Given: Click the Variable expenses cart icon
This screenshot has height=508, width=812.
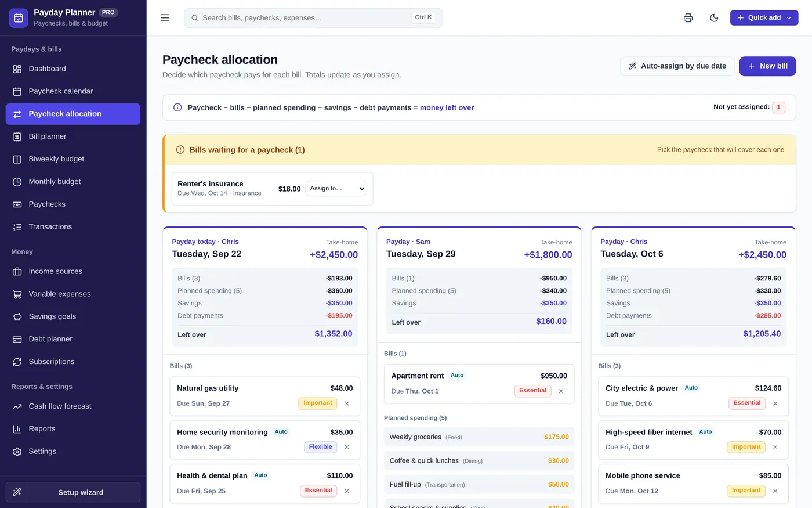Looking at the screenshot, I should (x=17, y=294).
